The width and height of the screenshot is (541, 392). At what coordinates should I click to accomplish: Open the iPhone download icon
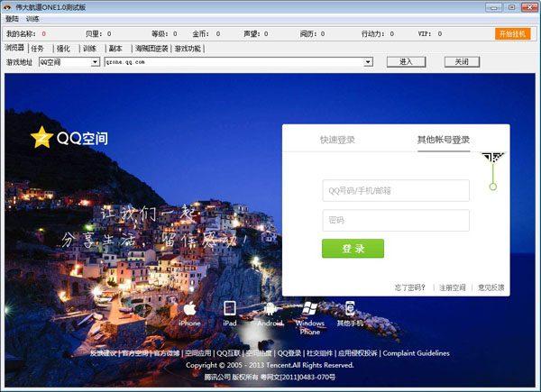coord(189,308)
